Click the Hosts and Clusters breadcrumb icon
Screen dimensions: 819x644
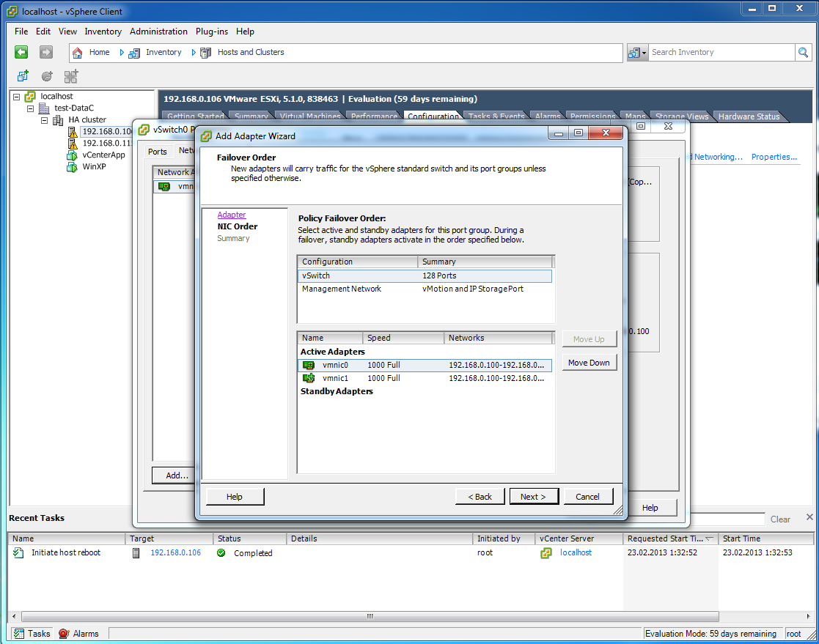tap(206, 53)
